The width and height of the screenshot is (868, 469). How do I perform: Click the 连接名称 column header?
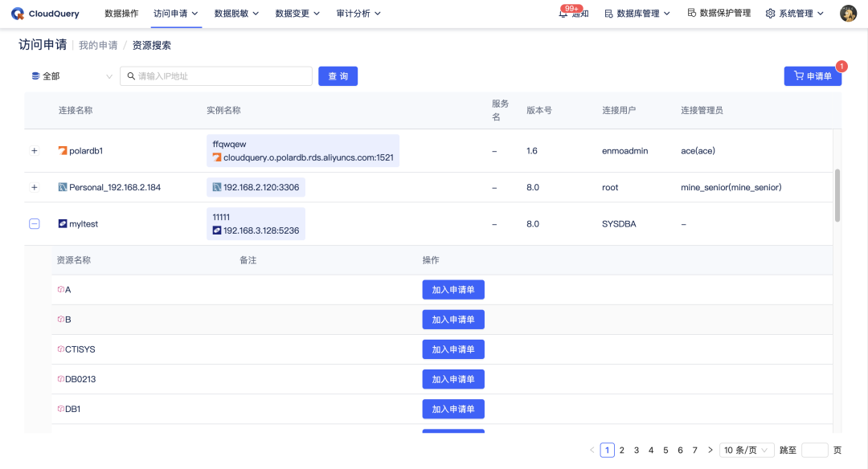76,110
